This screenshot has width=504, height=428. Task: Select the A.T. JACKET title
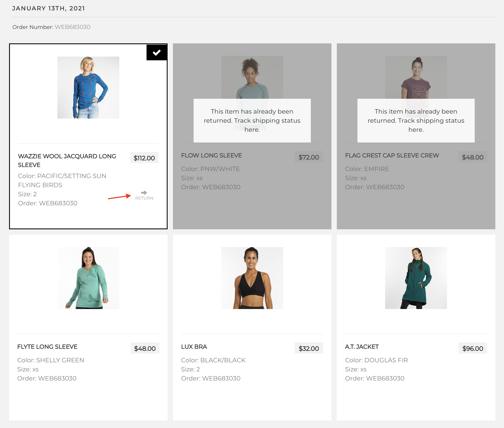(x=362, y=347)
